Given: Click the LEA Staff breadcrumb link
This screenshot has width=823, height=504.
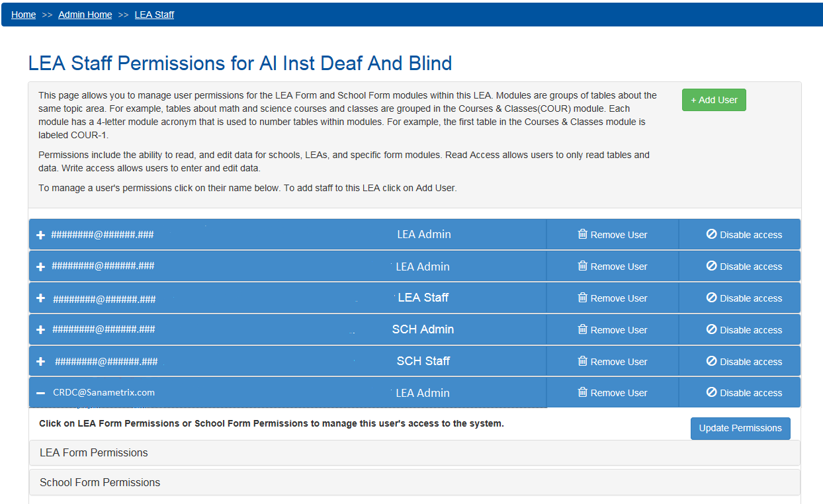Looking at the screenshot, I should [154, 15].
